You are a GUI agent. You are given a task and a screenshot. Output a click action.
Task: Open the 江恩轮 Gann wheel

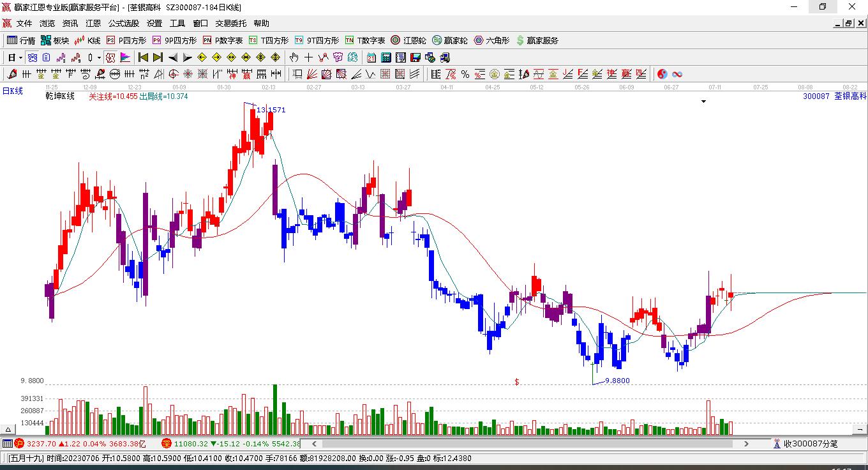pyautogui.click(x=408, y=40)
